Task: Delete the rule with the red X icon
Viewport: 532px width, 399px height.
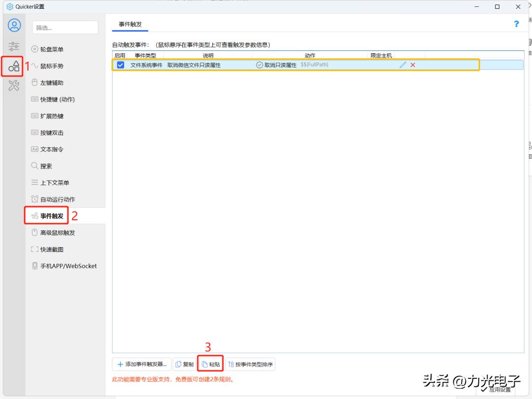Action: tap(413, 65)
